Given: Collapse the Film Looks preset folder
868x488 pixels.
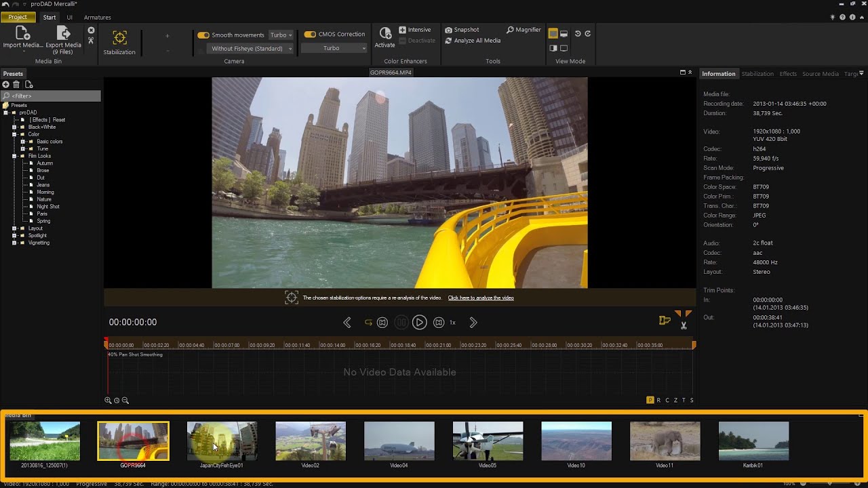Looking at the screenshot, I should [14, 156].
